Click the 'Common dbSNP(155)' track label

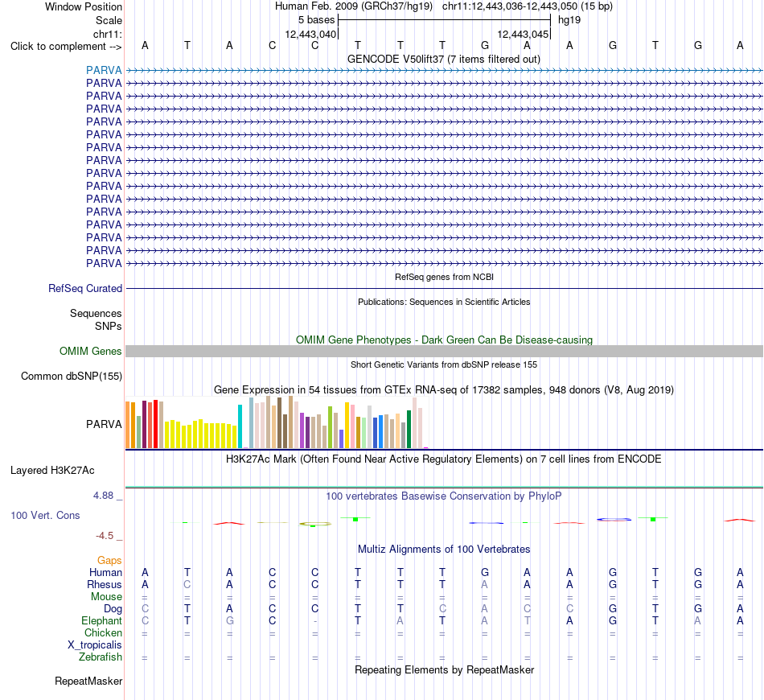(71, 376)
